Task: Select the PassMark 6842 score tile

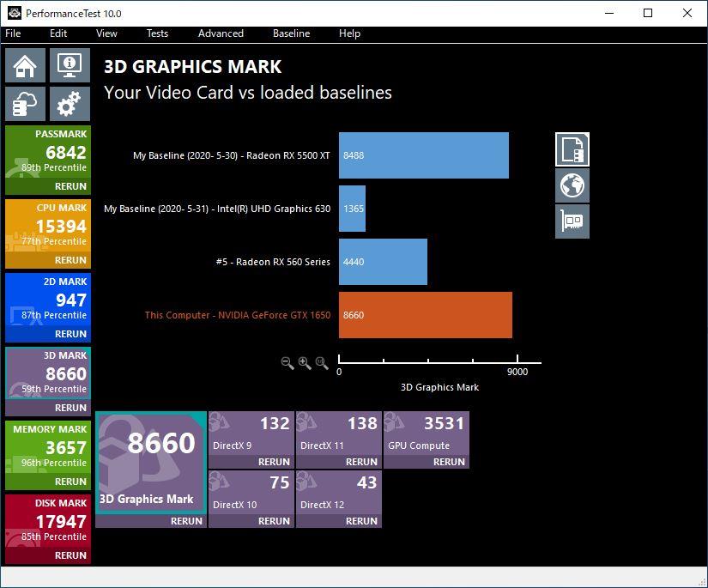Action: click(x=48, y=153)
